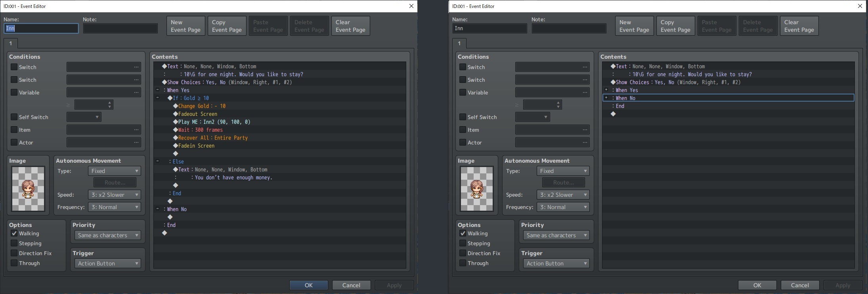Collapse the When No branch in left window
The image size is (868, 294).
157,209
